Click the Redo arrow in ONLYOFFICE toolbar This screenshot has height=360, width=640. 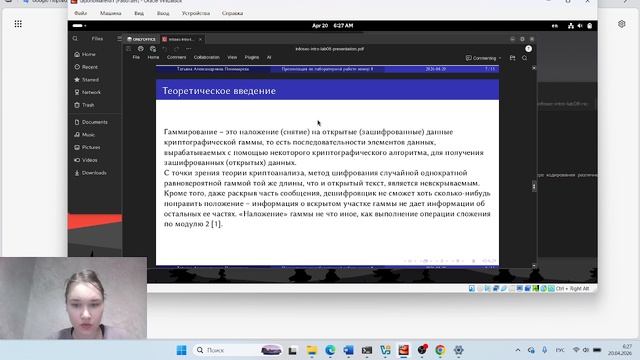[176, 49]
